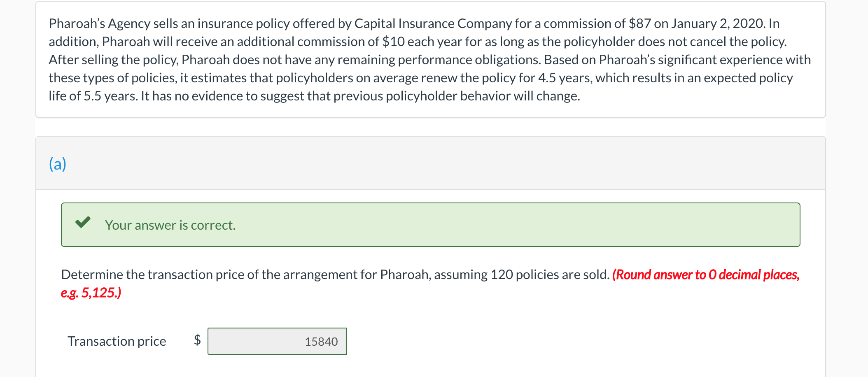Viewport: 868px width, 377px height.
Task: Click the Transaction price input field
Action: pyautogui.click(x=277, y=341)
